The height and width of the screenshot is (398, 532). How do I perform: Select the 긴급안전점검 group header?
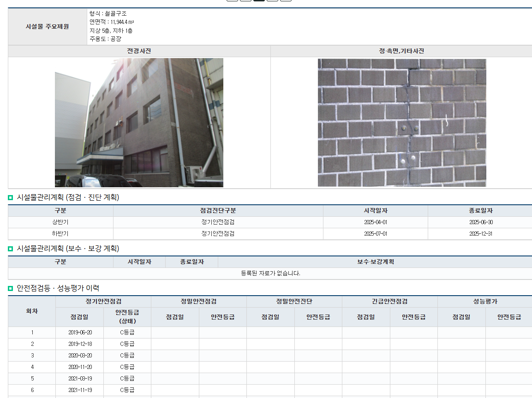pyautogui.click(x=389, y=302)
